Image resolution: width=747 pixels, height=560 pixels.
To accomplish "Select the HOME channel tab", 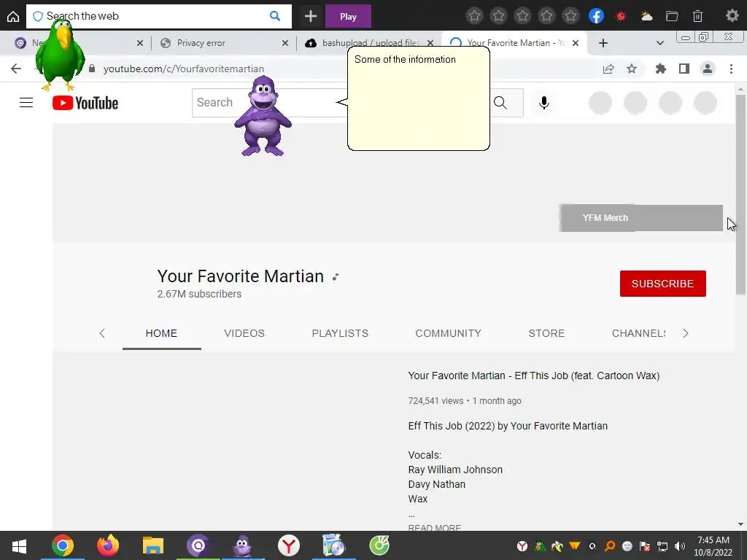I will click(x=161, y=333).
